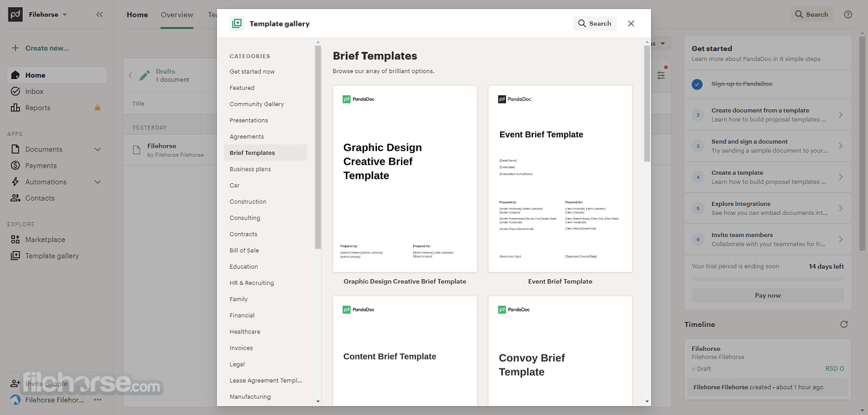Screen dimensions: 868x415
Task: Click the templates pane scrollbar
Action: 647,104
